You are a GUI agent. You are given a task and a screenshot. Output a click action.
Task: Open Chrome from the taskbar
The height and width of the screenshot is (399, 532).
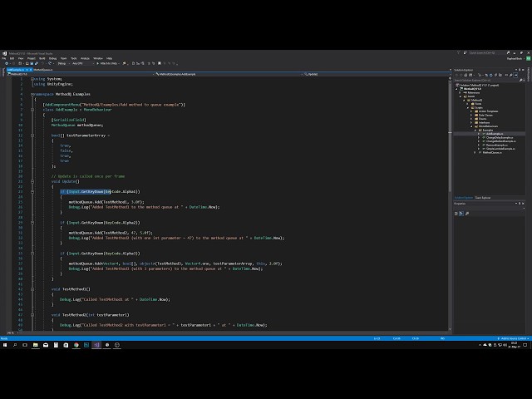point(76,345)
